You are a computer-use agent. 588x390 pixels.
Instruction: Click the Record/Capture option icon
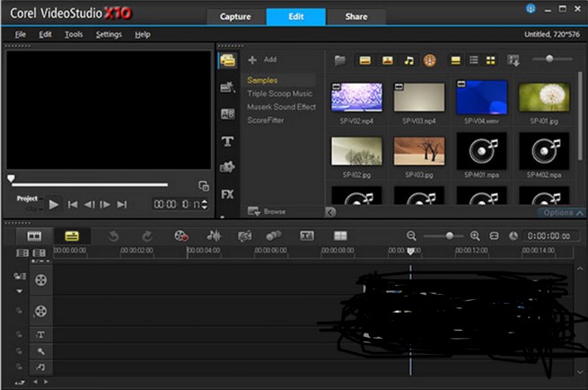tap(182, 235)
